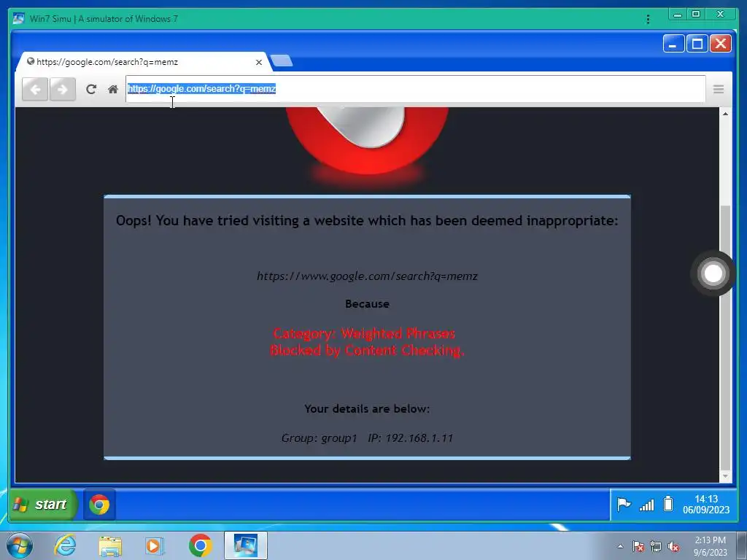The image size is (747, 560).
Task: Click the battery icon in simulated tray
Action: (x=668, y=504)
